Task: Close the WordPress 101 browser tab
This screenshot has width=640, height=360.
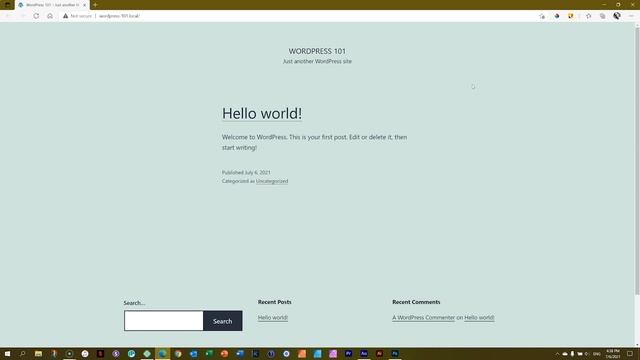Action: coord(84,5)
